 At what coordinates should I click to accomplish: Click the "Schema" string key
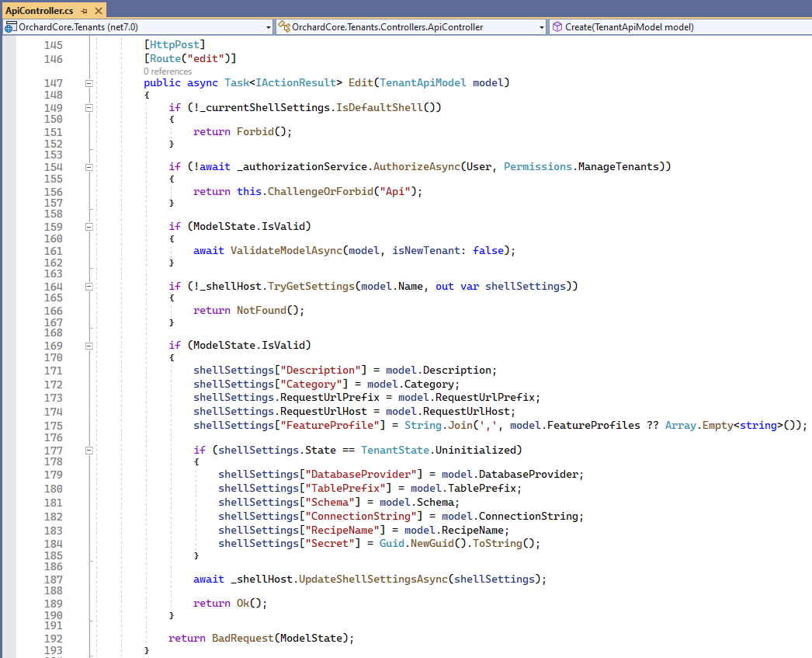pos(329,503)
